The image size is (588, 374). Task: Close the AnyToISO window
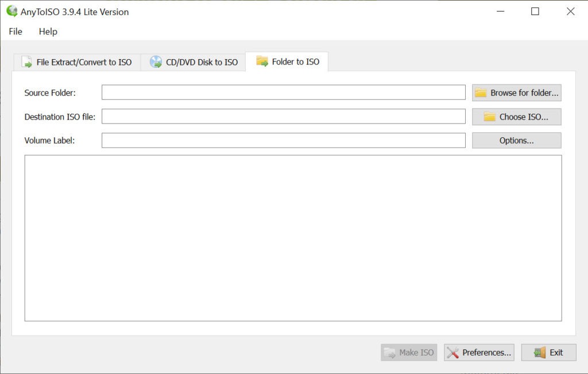point(570,11)
